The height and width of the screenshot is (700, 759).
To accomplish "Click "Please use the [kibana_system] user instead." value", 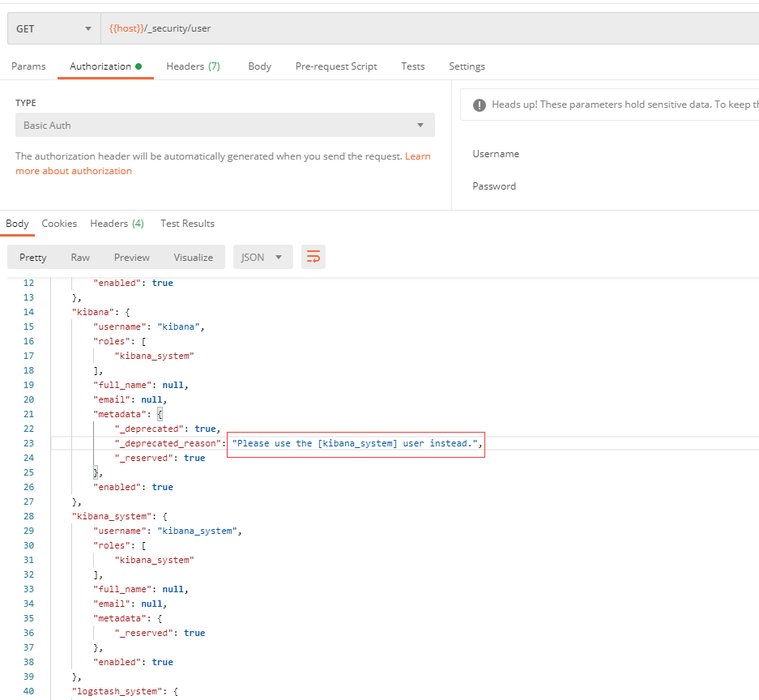I will pos(355,443).
